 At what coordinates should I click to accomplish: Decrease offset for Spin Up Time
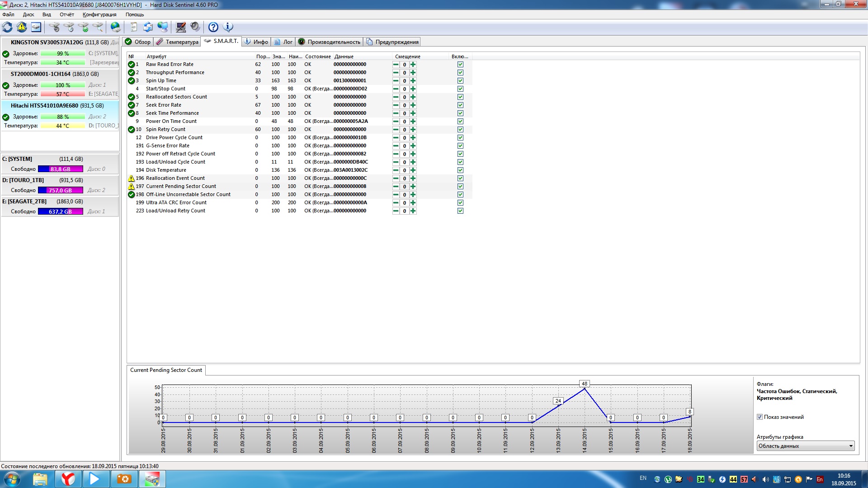point(396,81)
